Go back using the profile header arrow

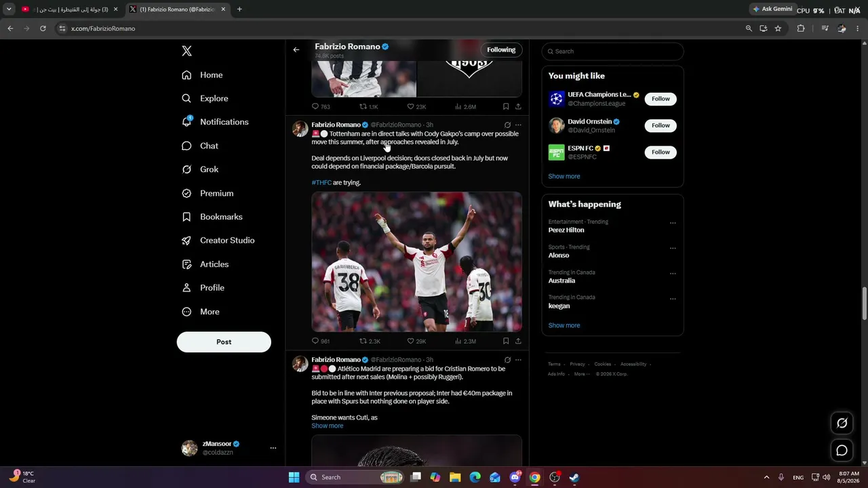coord(296,49)
